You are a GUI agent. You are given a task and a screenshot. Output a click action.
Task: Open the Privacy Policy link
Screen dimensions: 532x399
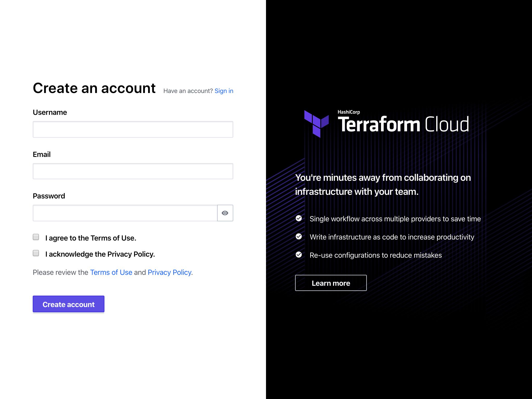click(x=170, y=272)
